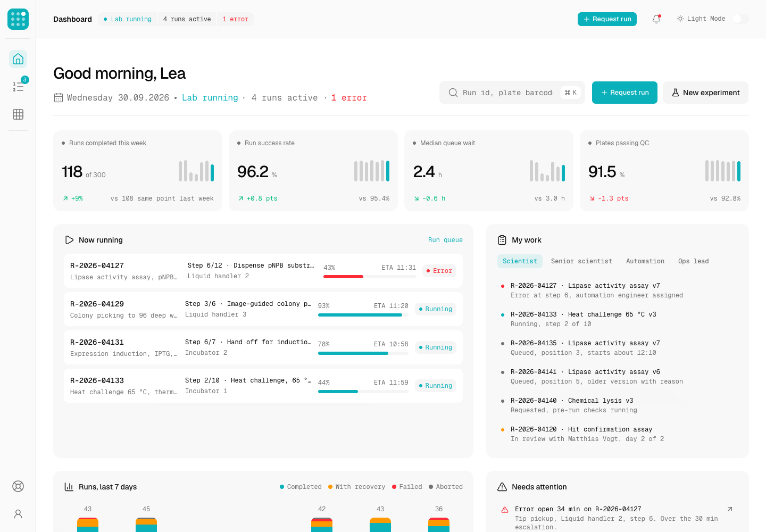
Task: Open the R-2026-04131 run row
Action: 263,347
